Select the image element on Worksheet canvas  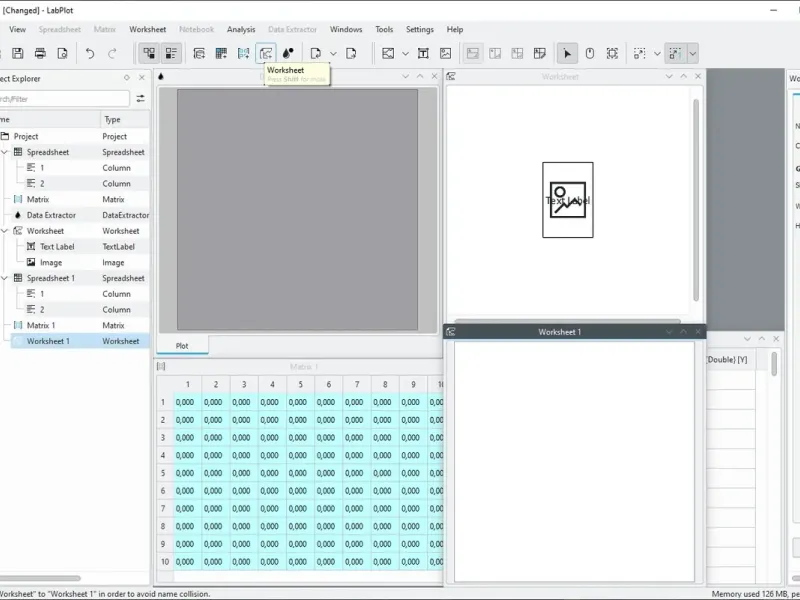[x=568, y=200]
